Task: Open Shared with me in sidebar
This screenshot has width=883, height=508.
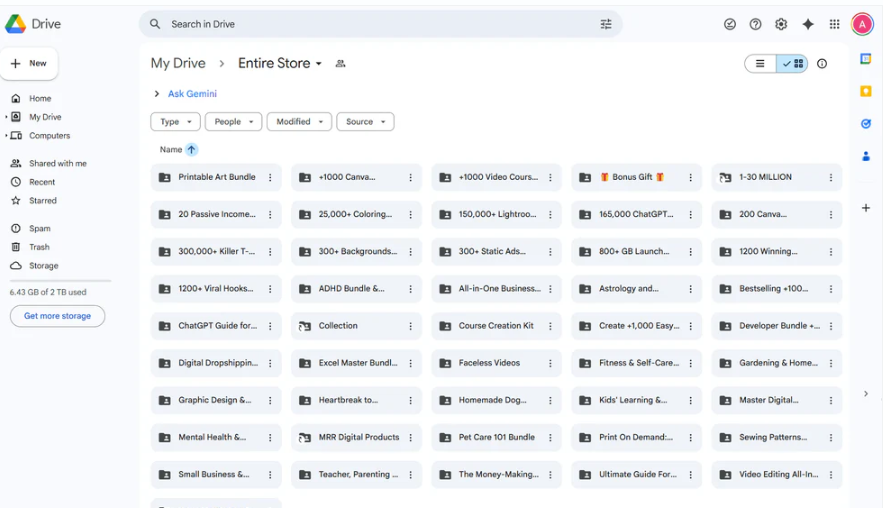Action: [x=57, y=163]
